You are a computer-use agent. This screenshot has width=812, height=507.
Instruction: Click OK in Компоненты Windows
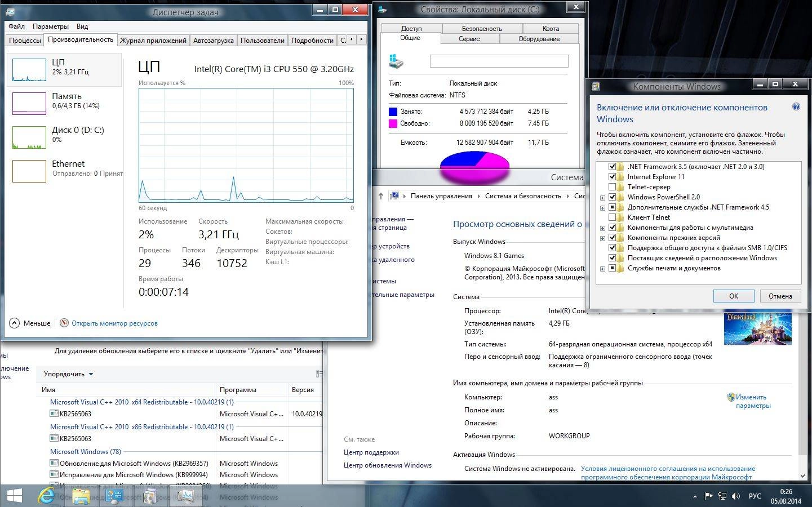tap(734, 296)
